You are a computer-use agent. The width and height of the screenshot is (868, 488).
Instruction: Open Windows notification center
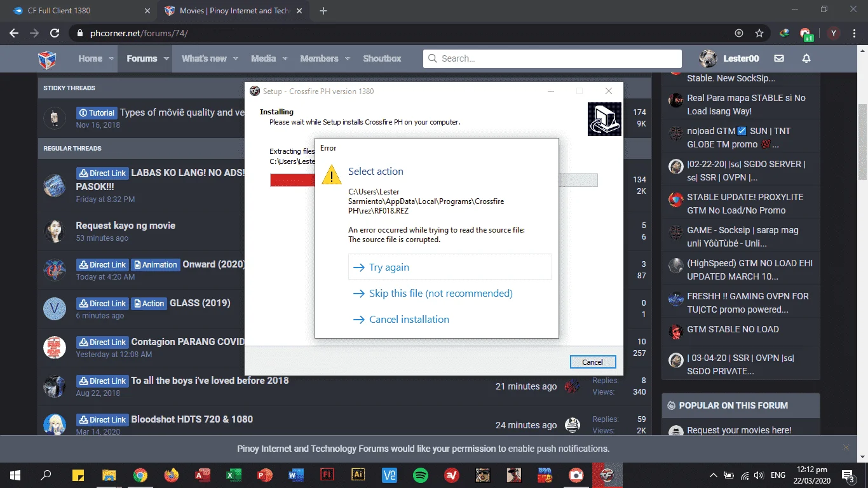(x=848, y=475)
